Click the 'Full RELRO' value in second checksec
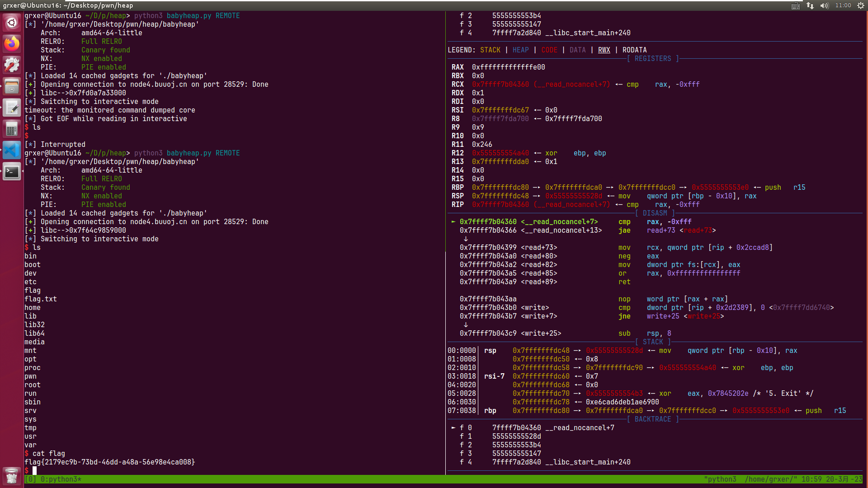This screenshot has width=868, height=488. [102, 178]
